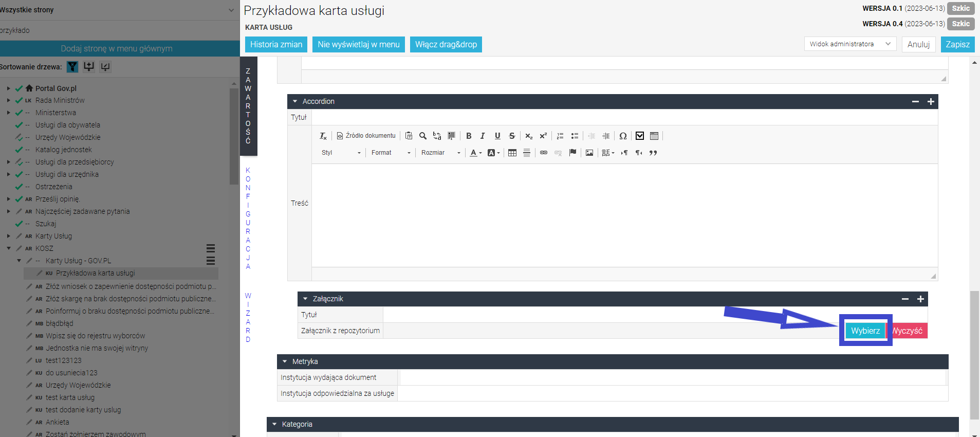Switch to the WIZARD vertical tab
This screenshot has width=980, height=437.
coord(248,317)
